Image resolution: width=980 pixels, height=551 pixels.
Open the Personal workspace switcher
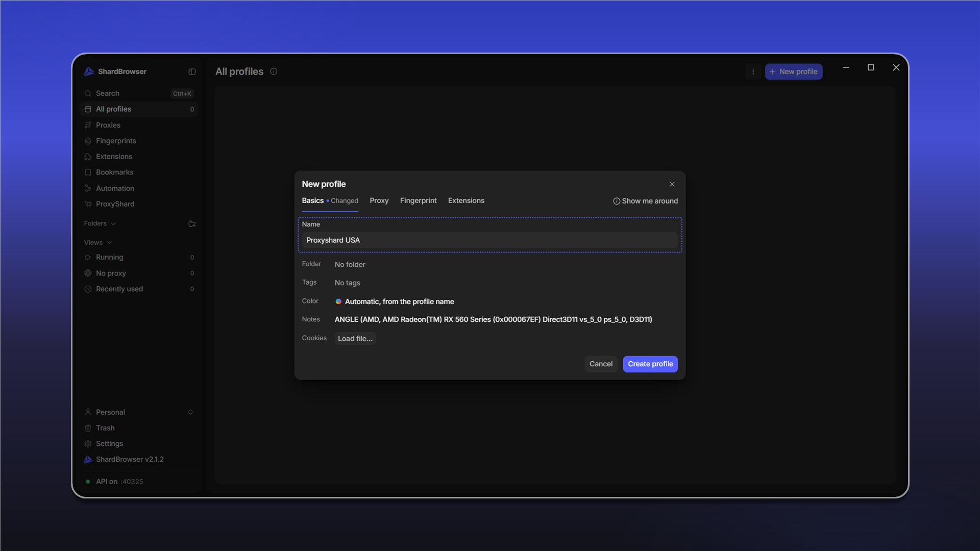[139, 412]
